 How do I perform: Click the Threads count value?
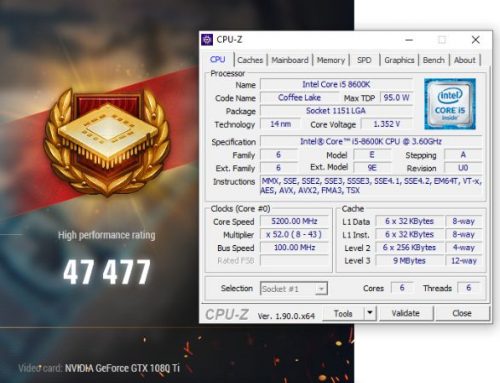click(469, 288)
